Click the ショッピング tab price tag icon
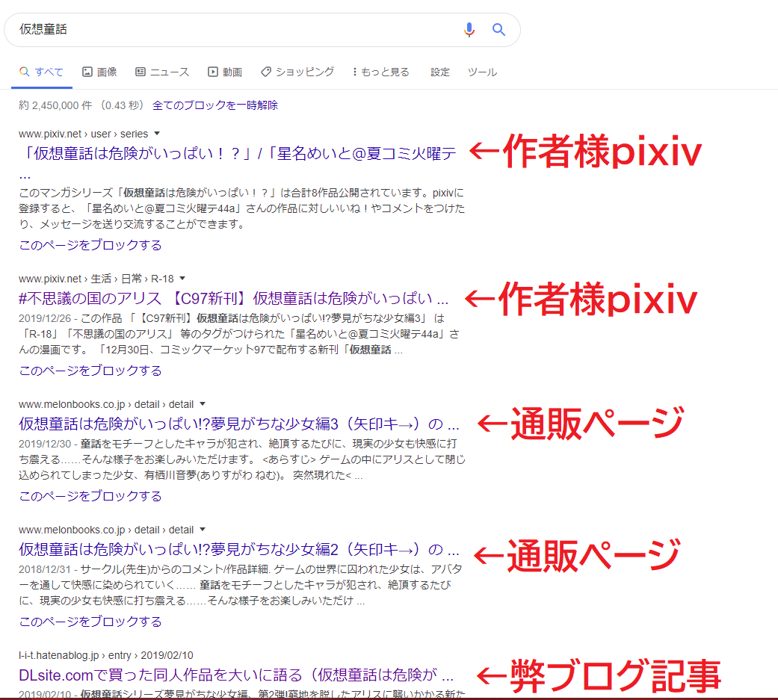 click(x=266, y=72)
